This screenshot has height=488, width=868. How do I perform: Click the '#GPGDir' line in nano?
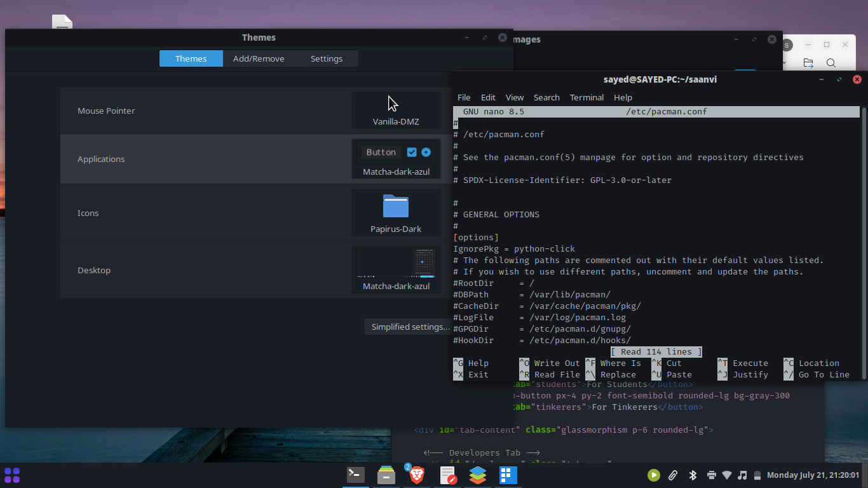tap(542, 329)
